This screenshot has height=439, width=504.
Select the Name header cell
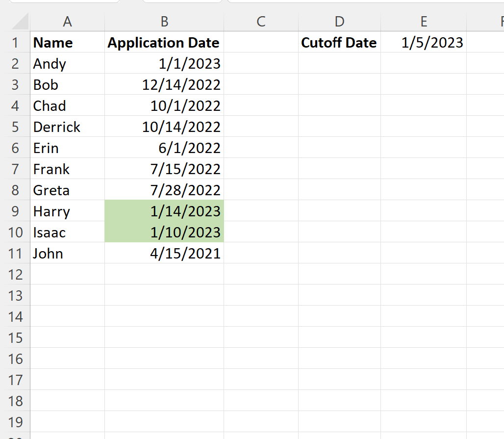point(67,42)
